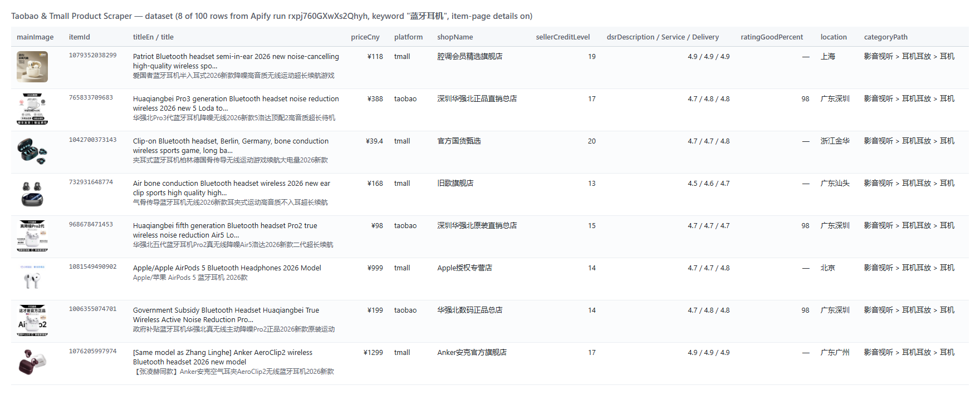The width and height of the screenshot is (980, 395).
Task: Click seller credit level 13 cell
Action: (592, 184)
